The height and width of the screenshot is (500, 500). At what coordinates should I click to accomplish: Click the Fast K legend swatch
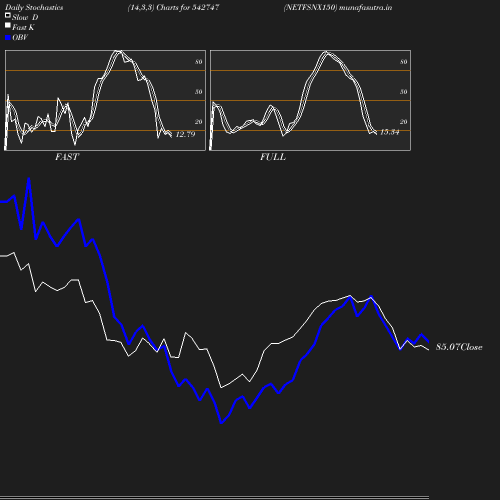(8, 25)
